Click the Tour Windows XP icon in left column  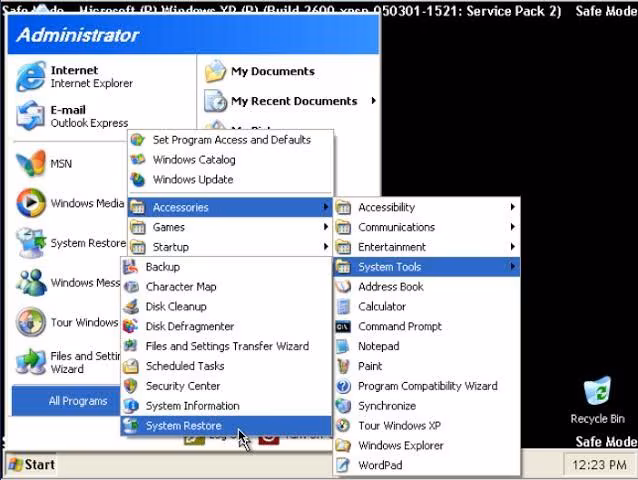click(x=31, y=322)
